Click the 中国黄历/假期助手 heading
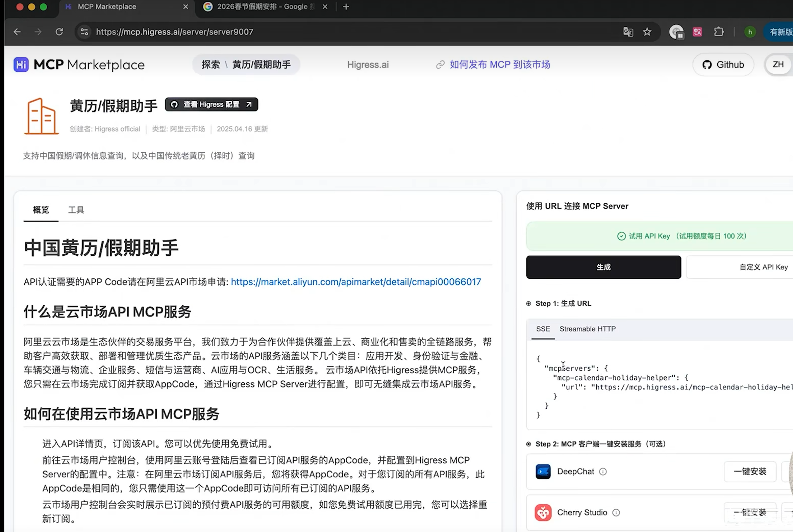The width and height of the screenshot is (793, 532). 101,248
